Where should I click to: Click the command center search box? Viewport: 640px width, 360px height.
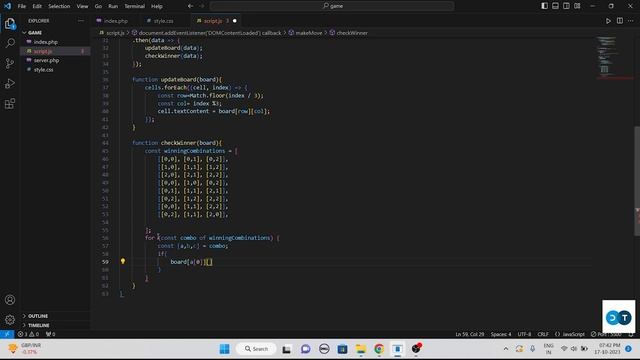point(332,6)
